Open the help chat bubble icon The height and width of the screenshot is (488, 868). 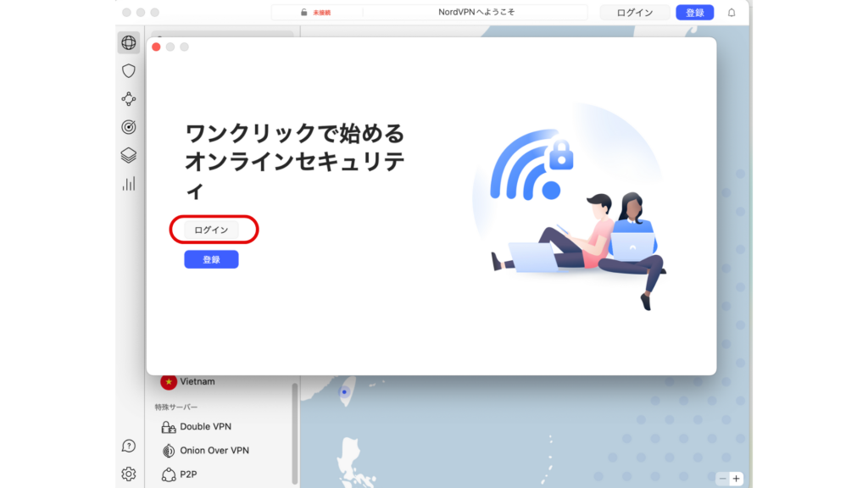pos(129,446)
